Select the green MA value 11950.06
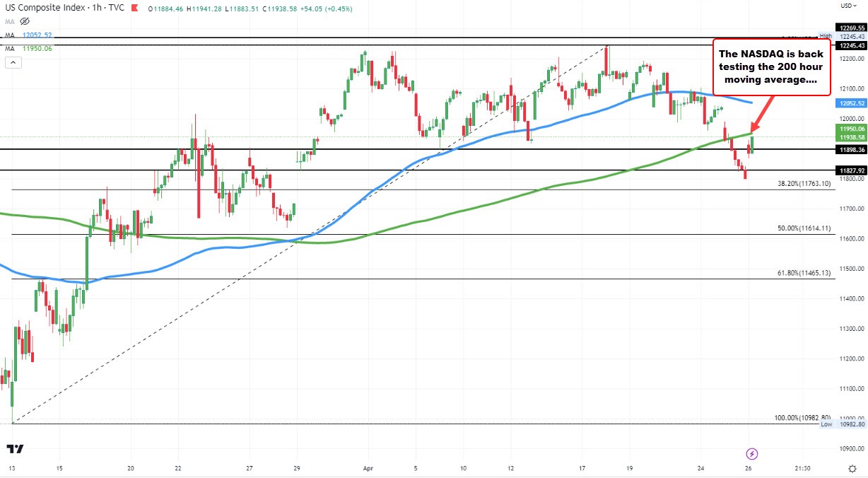This screenshot has width=868, height=478. click(37, 48)
